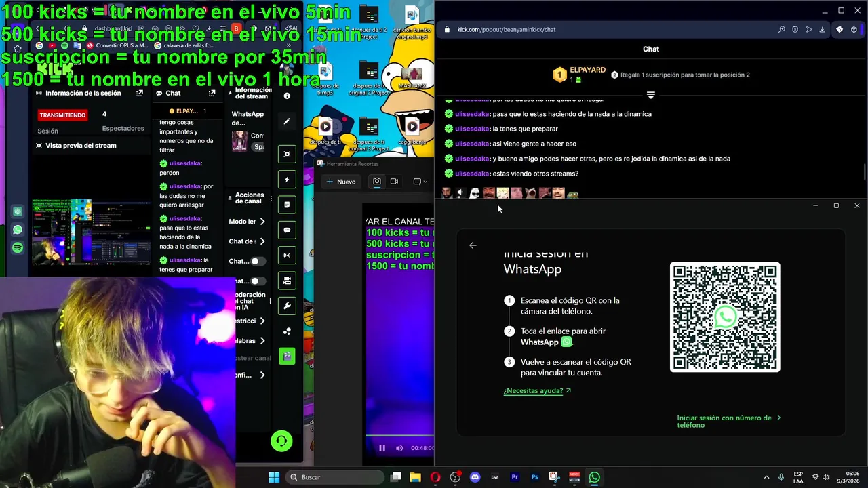Click the green clapperboard icon in dashboard sidebar
Viewport: 868px width, 488px height.
[287, 356]
